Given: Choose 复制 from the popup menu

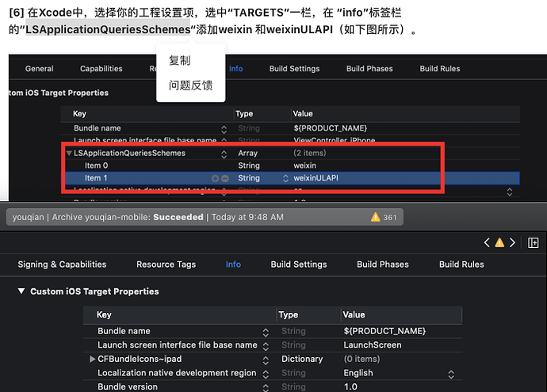Looking at the screenshot, I should coord(180,61).
